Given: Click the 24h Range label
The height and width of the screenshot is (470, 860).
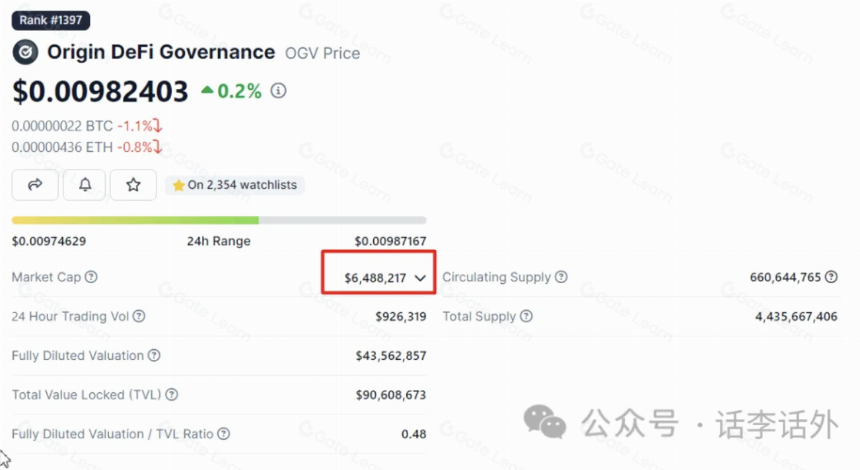Looking at the screenshot, I should coord(219,241).
